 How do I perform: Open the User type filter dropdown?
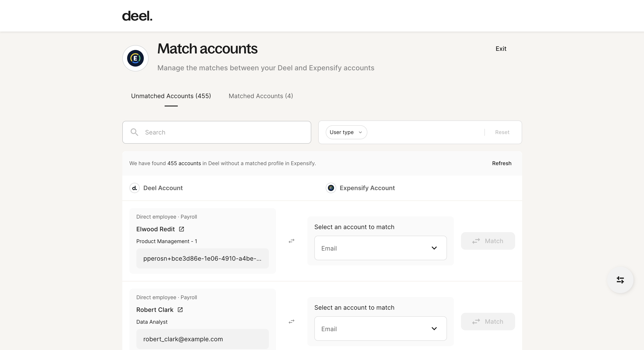click(346, 132)
